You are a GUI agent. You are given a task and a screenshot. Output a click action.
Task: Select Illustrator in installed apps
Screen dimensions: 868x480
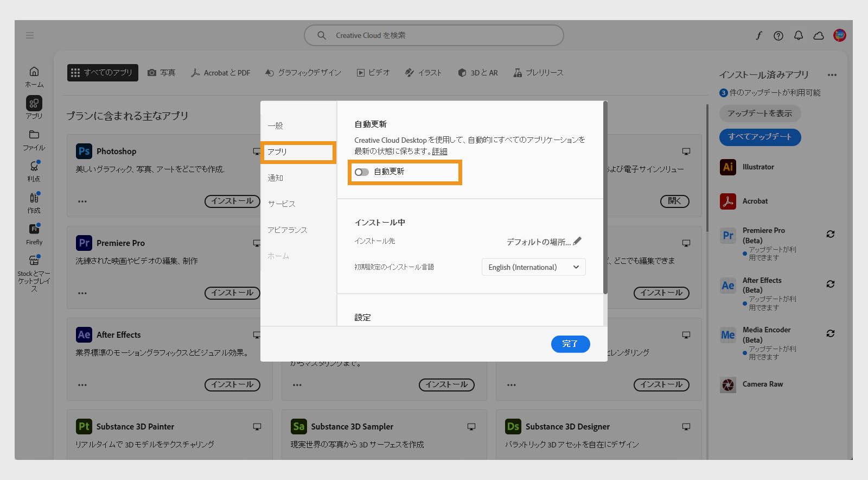748,167
